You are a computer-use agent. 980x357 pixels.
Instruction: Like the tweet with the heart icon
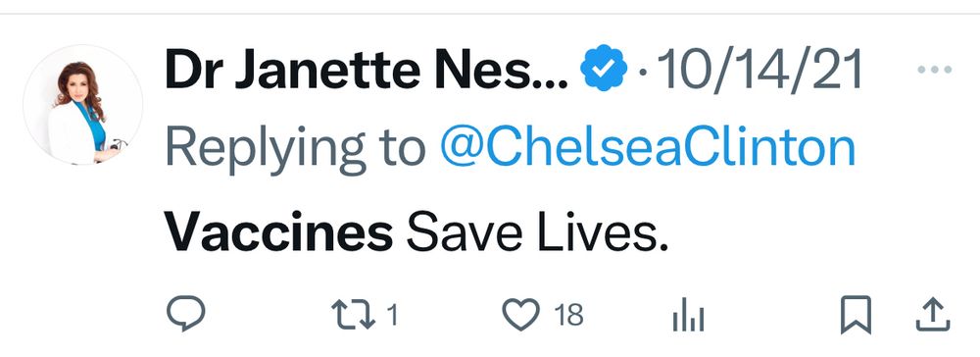tap(521, 315)
